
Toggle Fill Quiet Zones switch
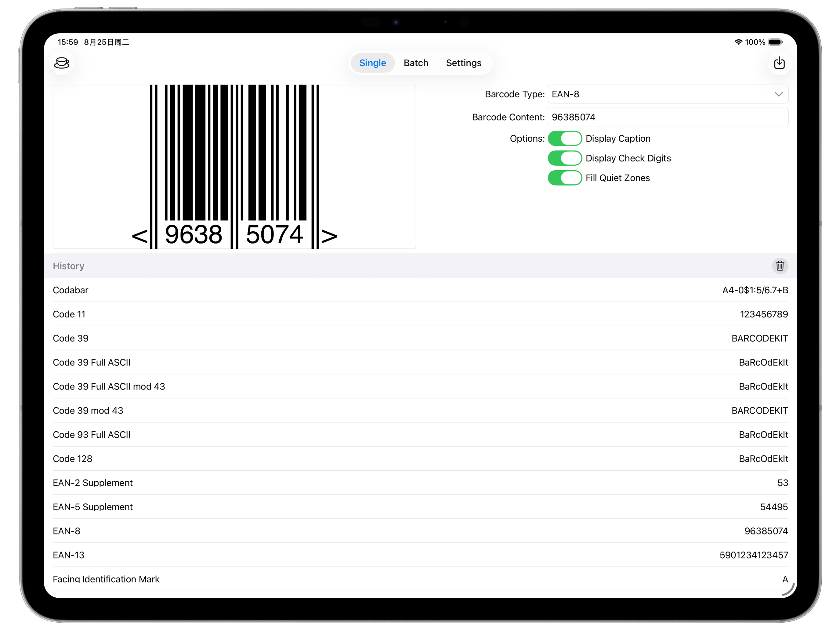[x=564, y=178]
